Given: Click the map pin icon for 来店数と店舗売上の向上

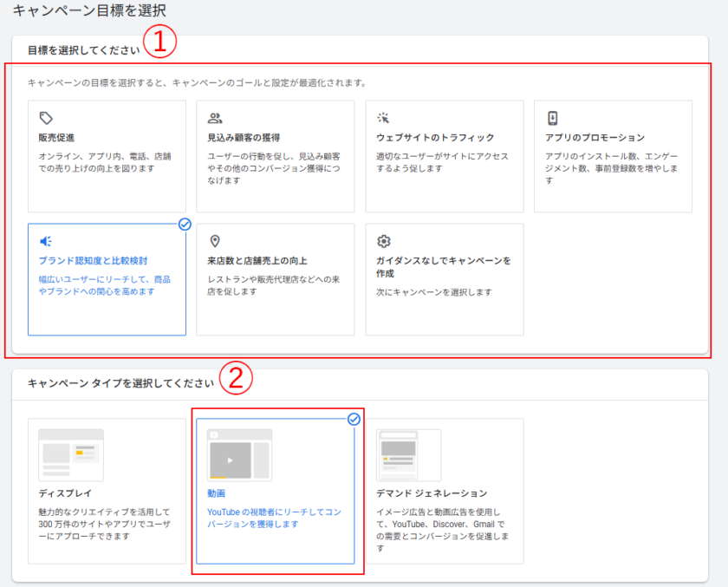Looking at the screenshot, I should [x=215, y=241].
